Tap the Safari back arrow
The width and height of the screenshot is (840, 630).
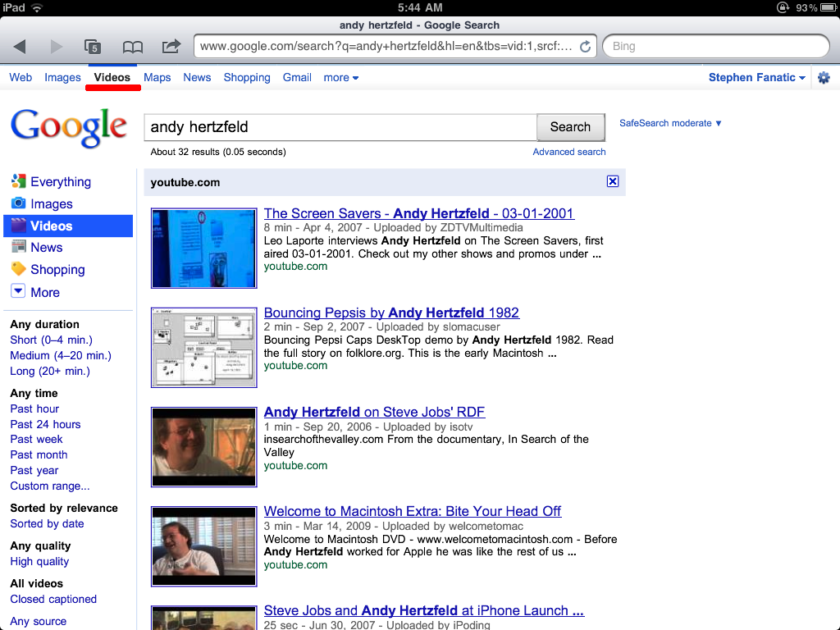click(20, 47)
